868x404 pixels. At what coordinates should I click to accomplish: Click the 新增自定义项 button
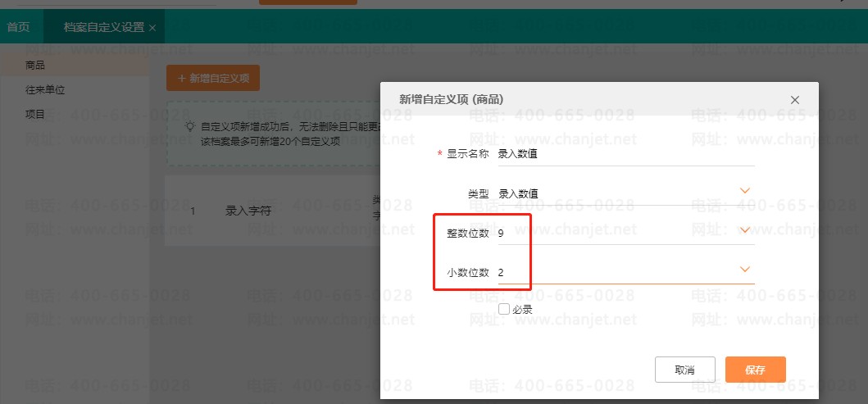pyautogui.click(x=213, y=79)
